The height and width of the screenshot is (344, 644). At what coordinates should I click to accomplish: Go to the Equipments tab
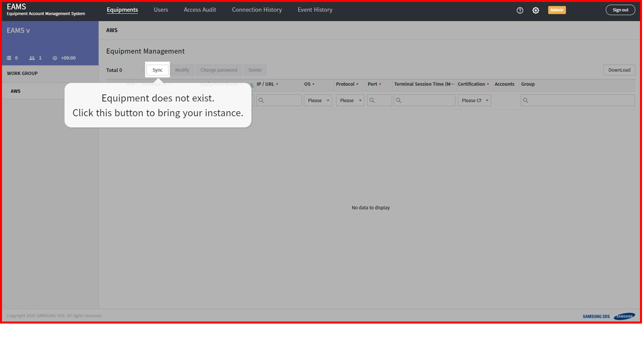coord(122,10)
